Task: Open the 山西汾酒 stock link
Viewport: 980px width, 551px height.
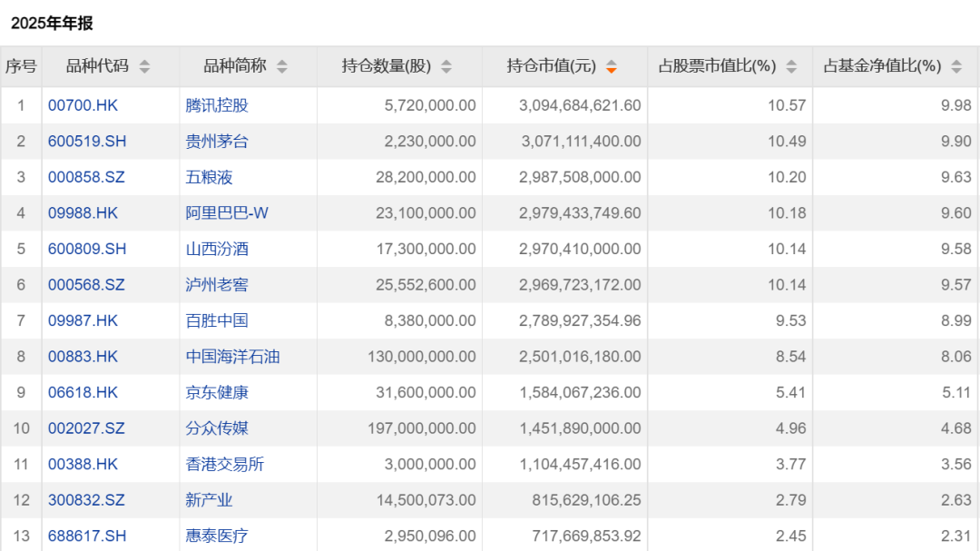Action: 217,249
